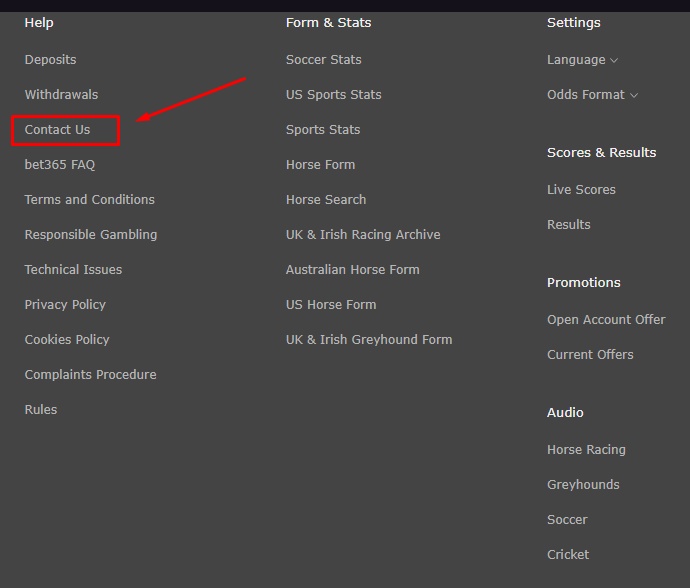690x588 pixels.
Task: View Australian Horse Form
Action: (352, 269)
